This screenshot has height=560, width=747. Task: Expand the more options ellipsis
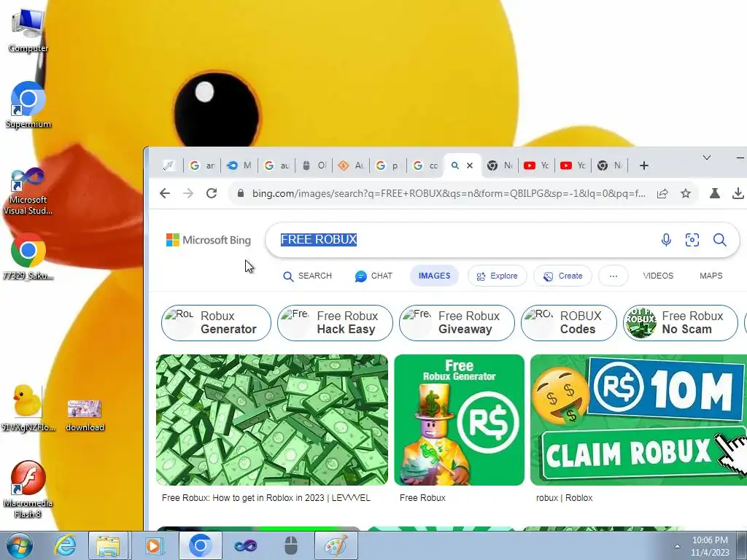(613, 276)
